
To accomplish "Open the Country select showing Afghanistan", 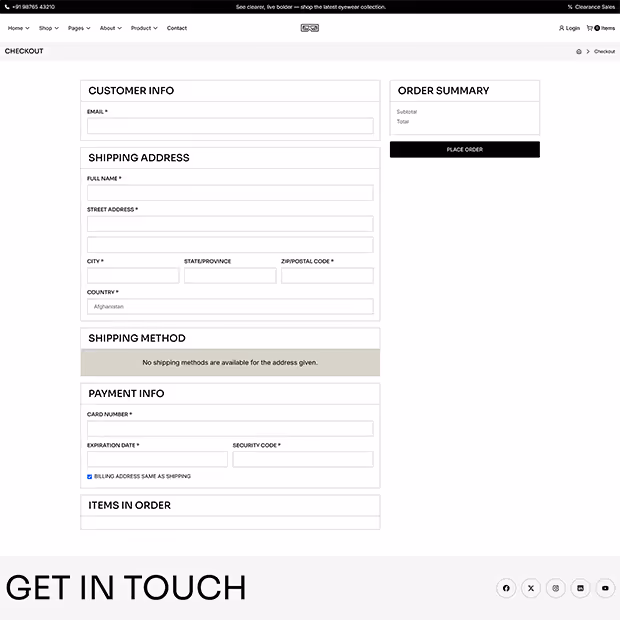I will point(230,306).
